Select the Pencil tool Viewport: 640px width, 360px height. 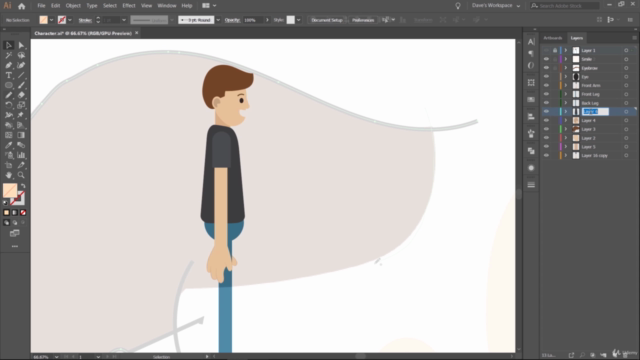pos(9,95)
